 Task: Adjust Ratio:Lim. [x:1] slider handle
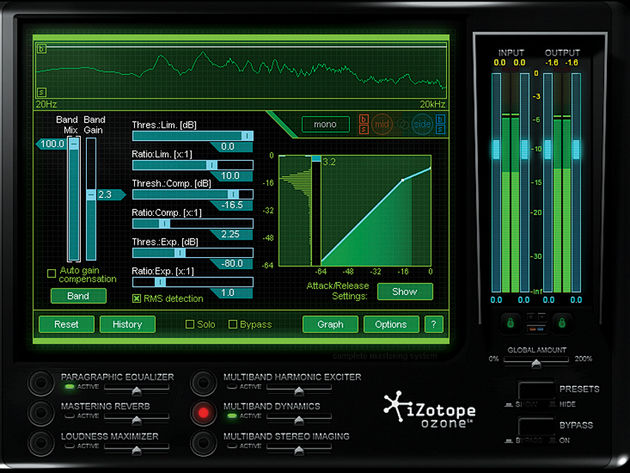pos(212,165)
